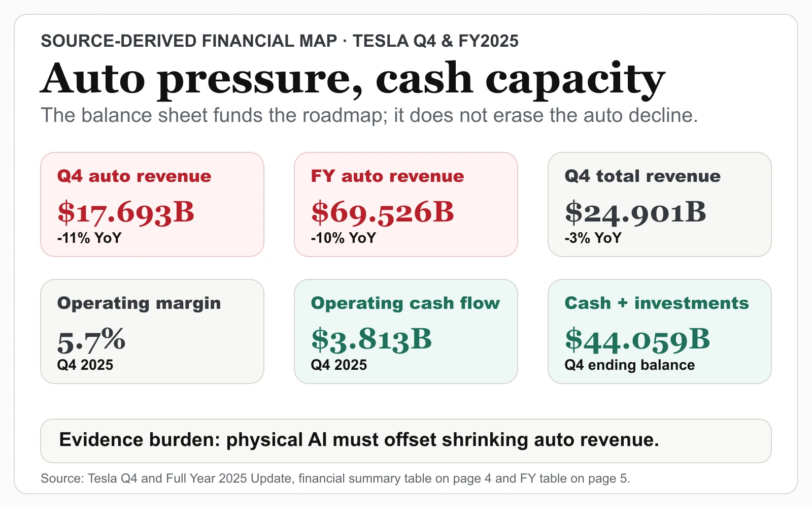Select the $17.693B value

(126, 212)
